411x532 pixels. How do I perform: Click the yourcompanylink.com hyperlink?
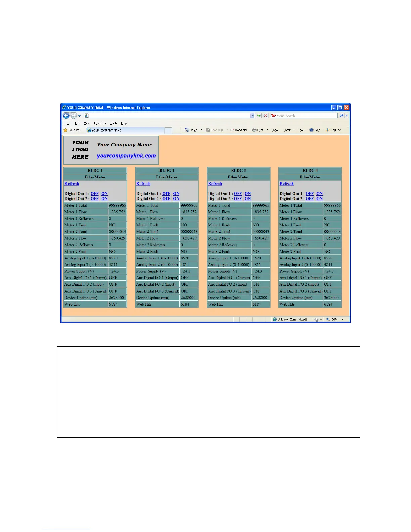click(126, 156)
